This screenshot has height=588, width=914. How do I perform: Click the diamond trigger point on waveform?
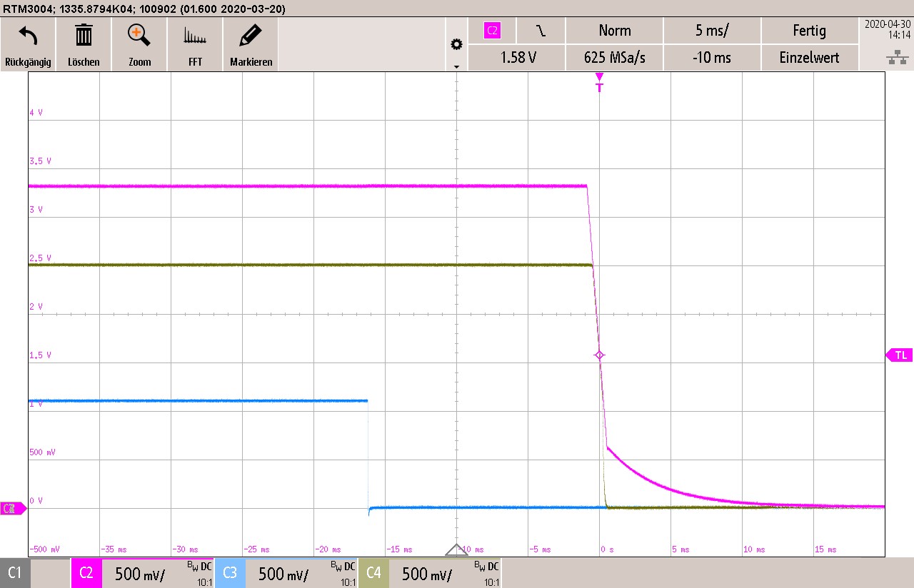pos(600,355)
